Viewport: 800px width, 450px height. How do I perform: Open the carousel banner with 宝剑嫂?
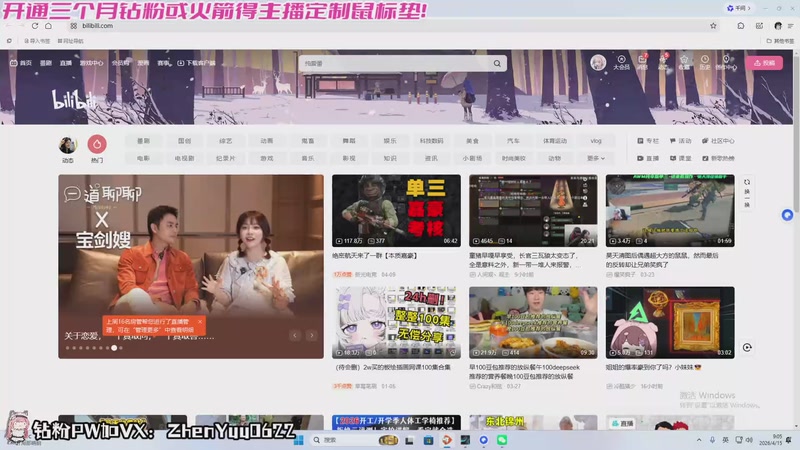[191, 266]
